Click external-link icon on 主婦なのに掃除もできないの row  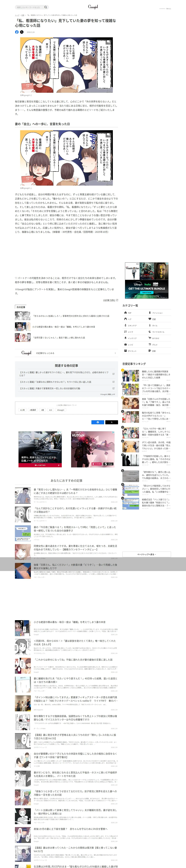113,382
